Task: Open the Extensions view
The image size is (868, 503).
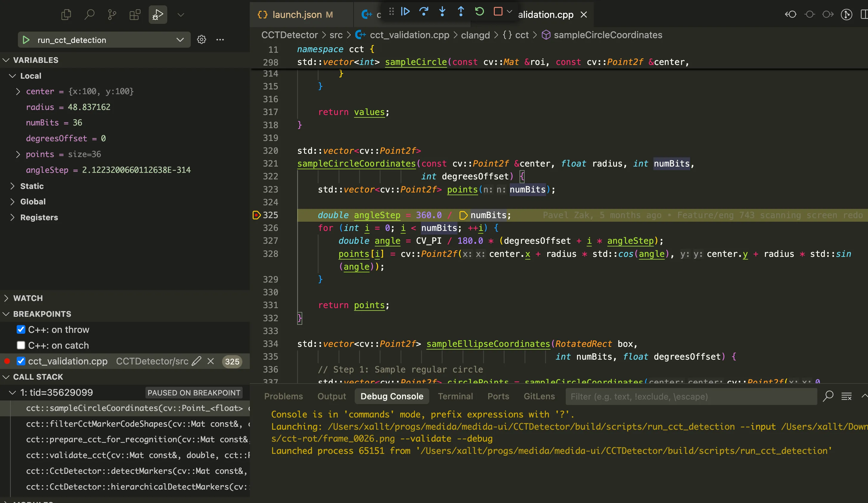Action: tap(134, 15)
